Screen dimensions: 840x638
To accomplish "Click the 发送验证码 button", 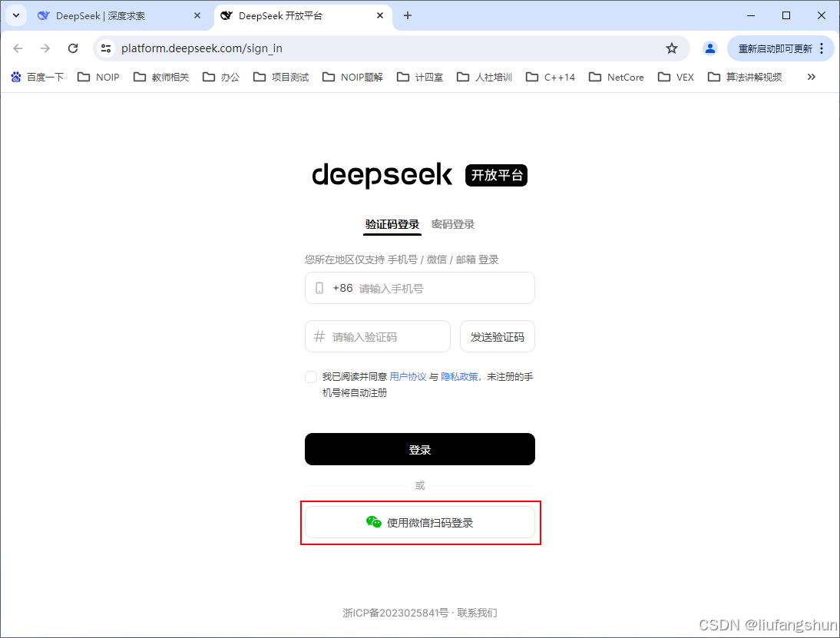I will click(x=497, y=336).
